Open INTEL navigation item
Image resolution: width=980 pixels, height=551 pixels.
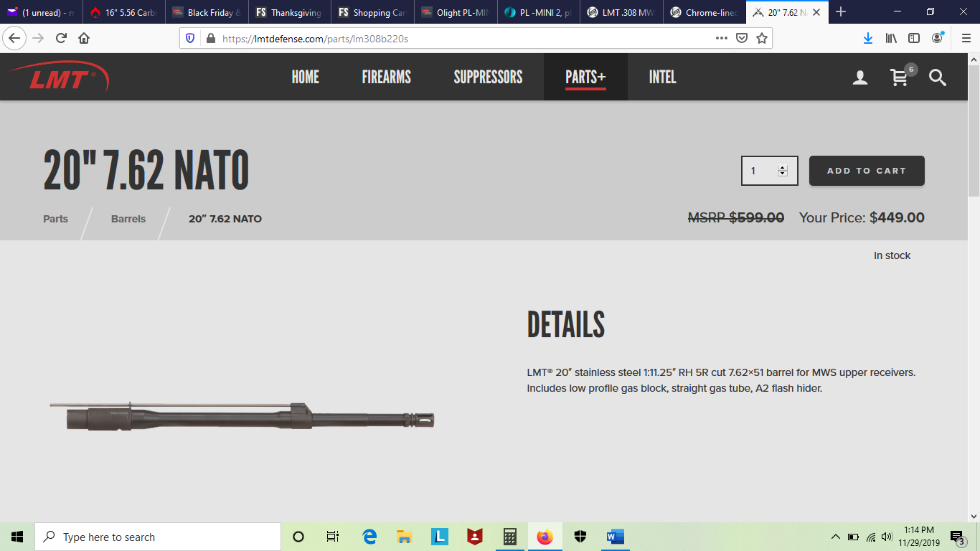click(662, 77)
